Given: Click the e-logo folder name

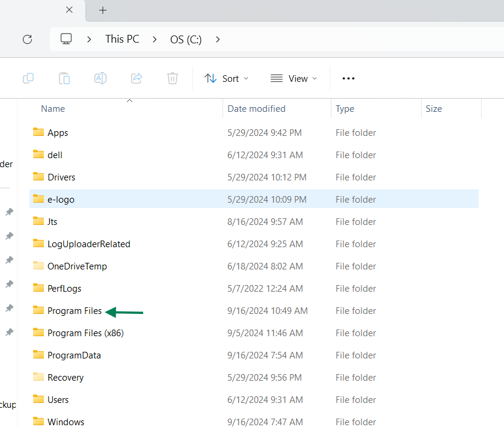Looking at the screenshot, I should [x=61, y=200].
